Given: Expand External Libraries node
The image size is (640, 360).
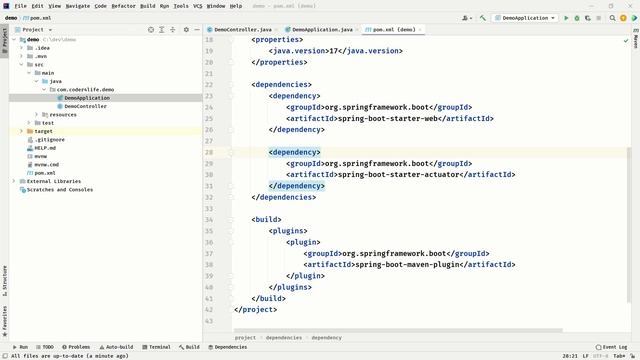Looking at the screenshot, I should [14, 181].
